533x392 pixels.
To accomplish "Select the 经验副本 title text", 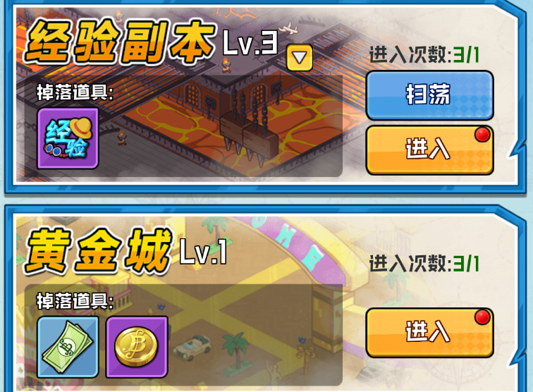I will [x=121, y=42].
